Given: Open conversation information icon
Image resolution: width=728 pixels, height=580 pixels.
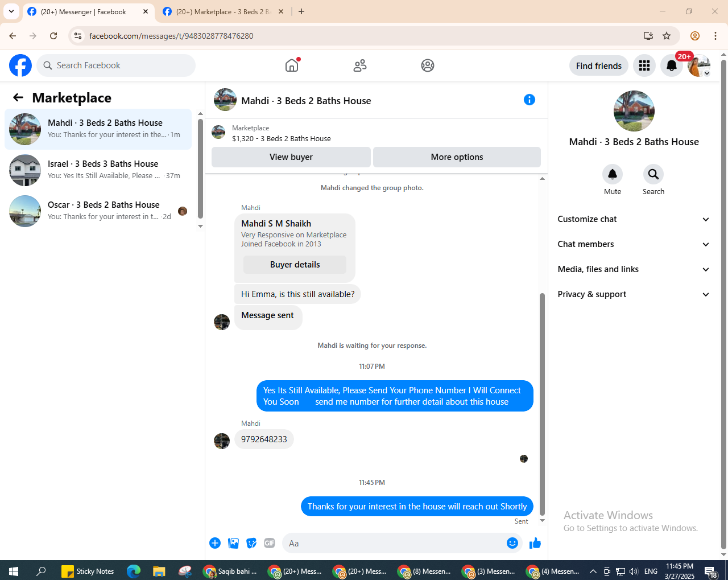Looking at the screenshot, I should [x=530, y=100].
